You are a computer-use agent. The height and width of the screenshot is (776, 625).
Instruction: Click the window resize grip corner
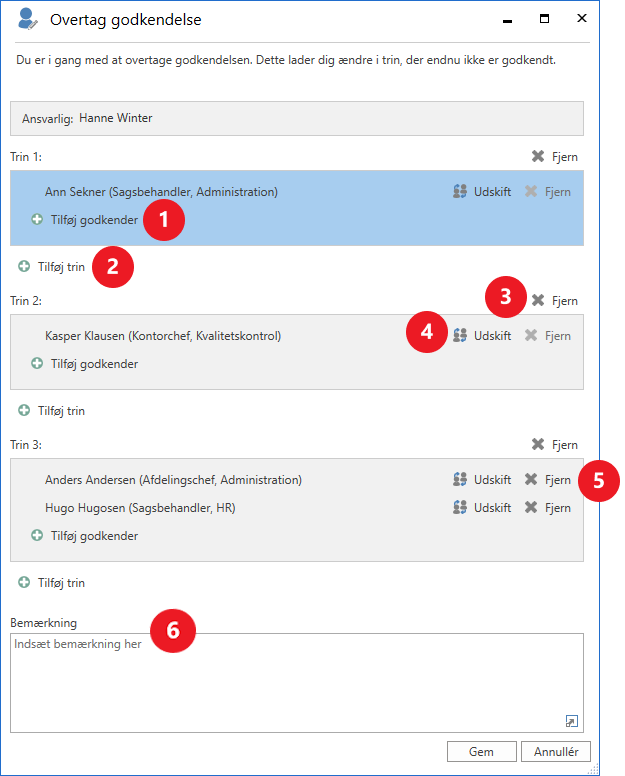pos(593,769)
